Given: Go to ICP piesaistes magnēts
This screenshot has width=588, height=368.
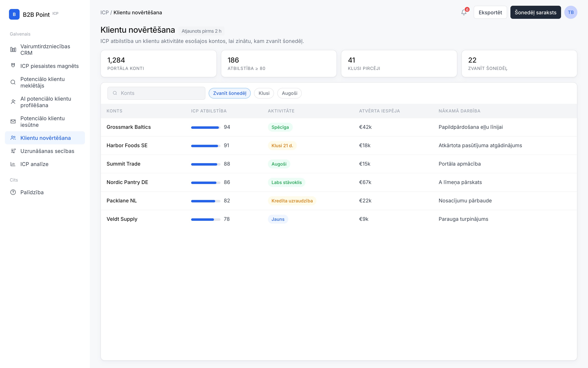Looking at the screenshot, I should coord(45,66).
